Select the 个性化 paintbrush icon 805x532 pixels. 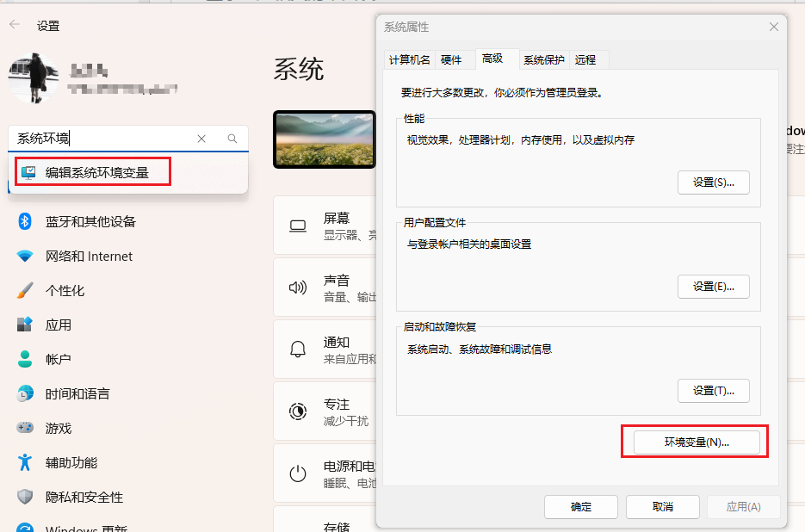tap(25, 290)
